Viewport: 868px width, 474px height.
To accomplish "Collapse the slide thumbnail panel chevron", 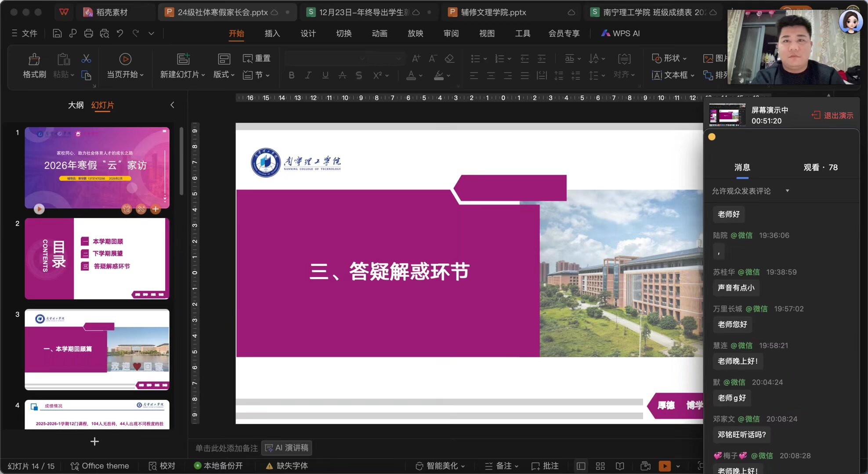I will (172, 105).
